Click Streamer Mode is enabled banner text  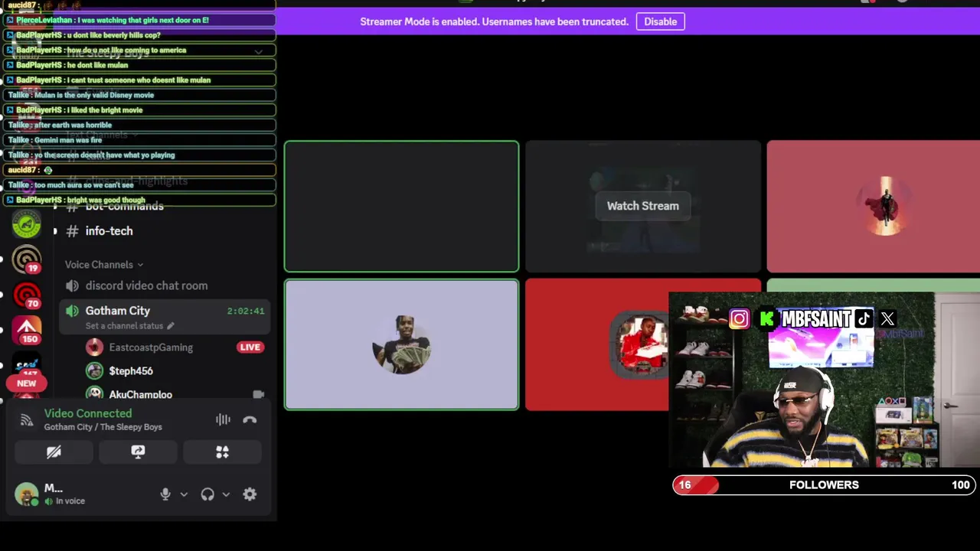494,21
